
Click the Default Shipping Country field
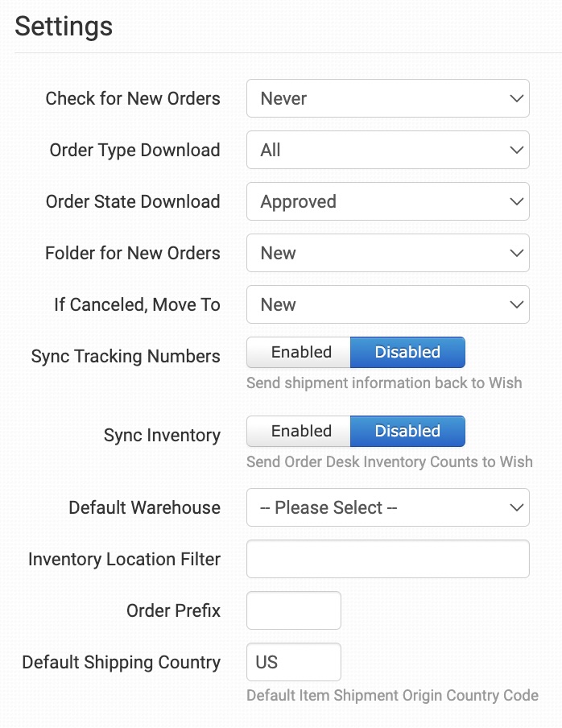[293, 662]
